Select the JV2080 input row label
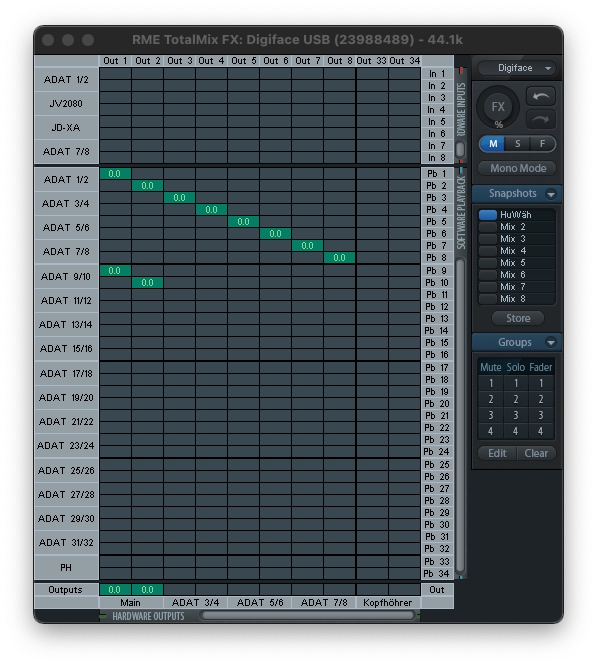 pos(66,103)
